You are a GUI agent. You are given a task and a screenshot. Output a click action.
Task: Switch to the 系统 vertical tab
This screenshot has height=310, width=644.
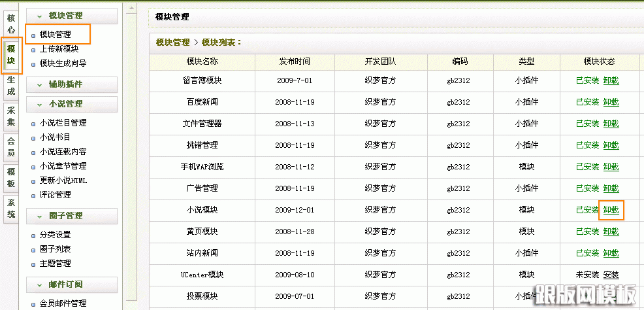12,209
